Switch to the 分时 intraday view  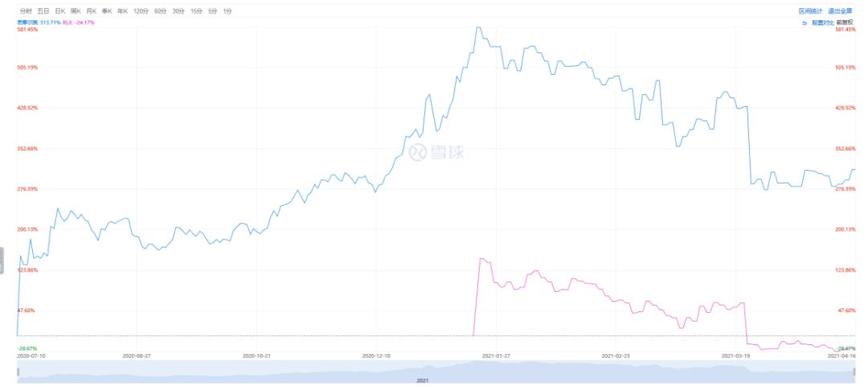click(26, 11)
